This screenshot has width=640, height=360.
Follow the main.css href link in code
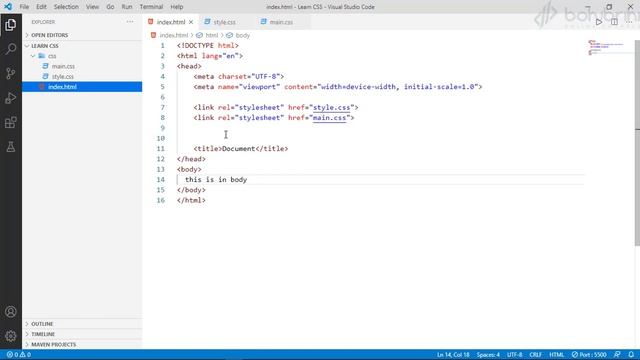coord(329,118)
